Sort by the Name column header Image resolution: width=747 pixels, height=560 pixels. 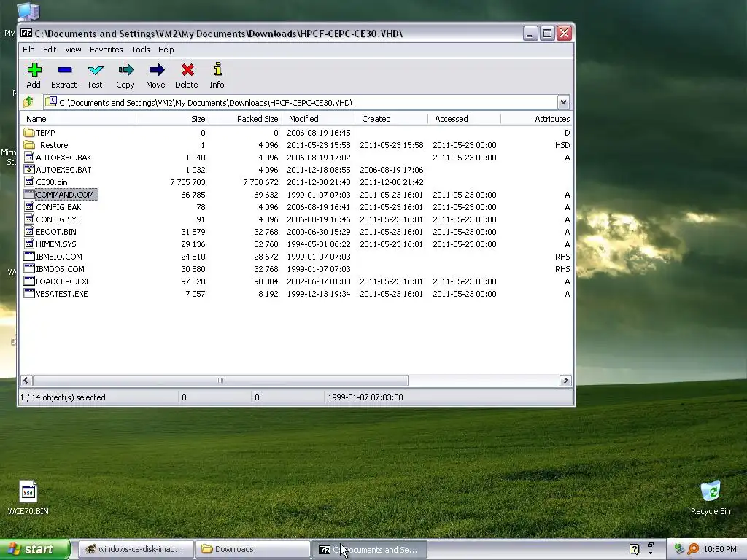pos(78,119)
